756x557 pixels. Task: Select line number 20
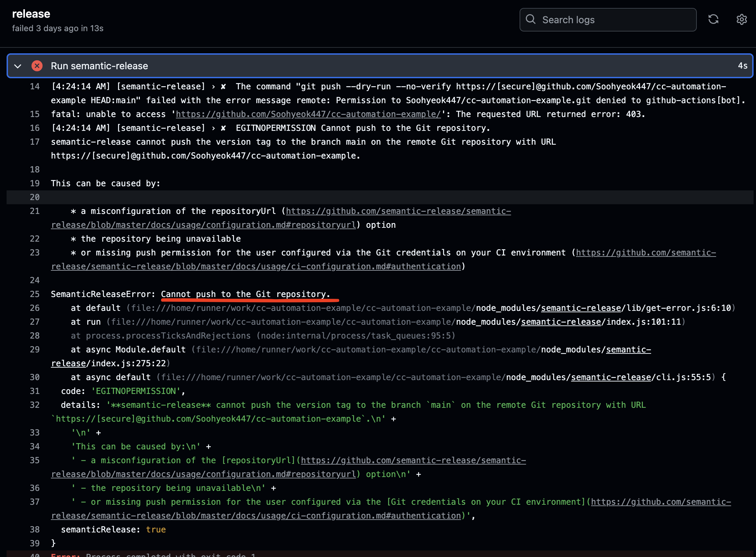pos(35,197)
